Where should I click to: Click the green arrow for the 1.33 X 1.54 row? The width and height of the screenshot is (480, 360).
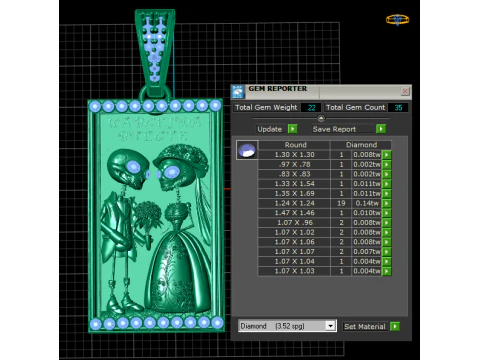pyautogui.click(x=387, y=184)
